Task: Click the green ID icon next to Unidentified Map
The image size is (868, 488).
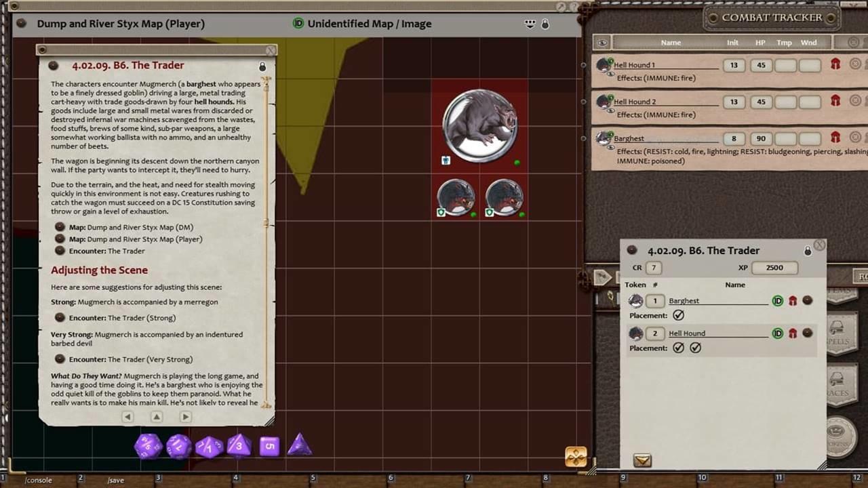Action: point(298,23)
